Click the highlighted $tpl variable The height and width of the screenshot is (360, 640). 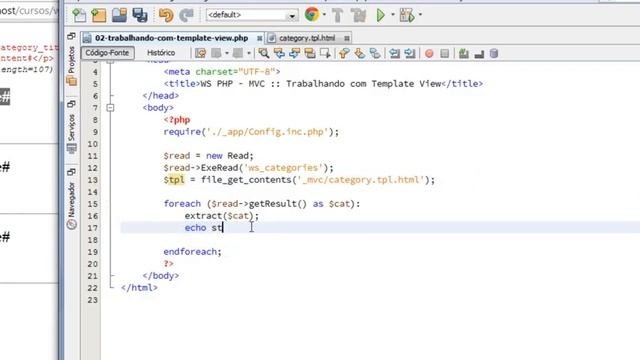click(174, 180)
